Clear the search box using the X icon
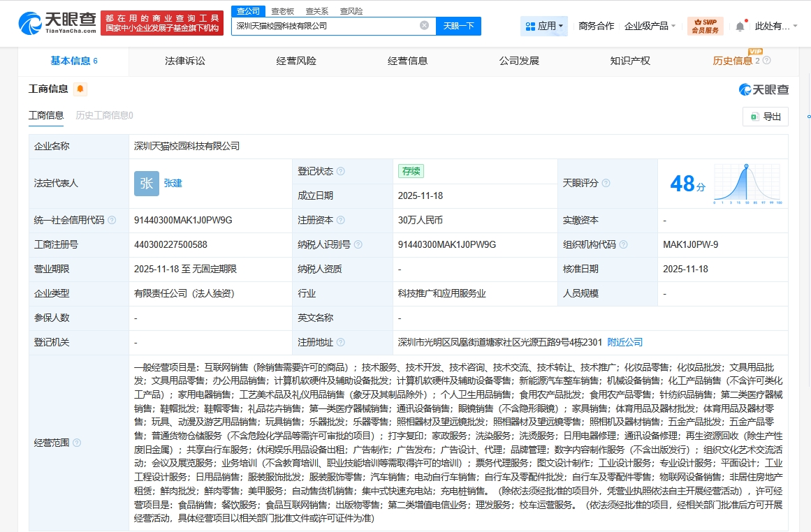 [423, 24]
